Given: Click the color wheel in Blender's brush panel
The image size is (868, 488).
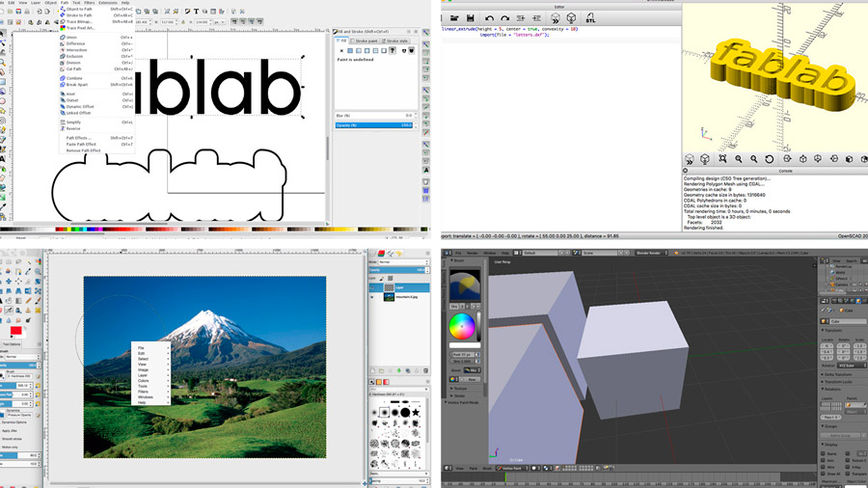Looking at the screenshot, I should (x=462, y=326).
